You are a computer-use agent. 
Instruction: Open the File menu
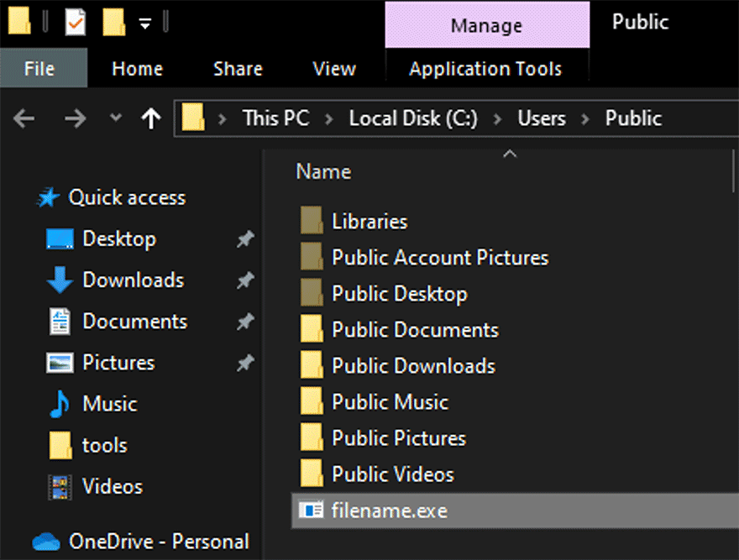pyautogui.click(x=44, y=68)
